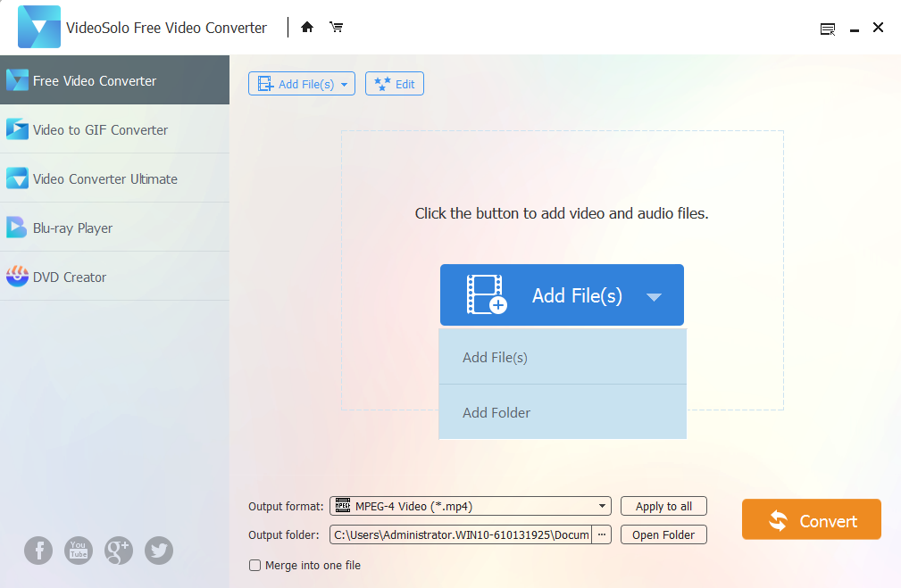Screen dimensions: 901x588
Task: Click the DVD Creator icon in sidebar
Action: pyautogui.click(x=17, y=277)
